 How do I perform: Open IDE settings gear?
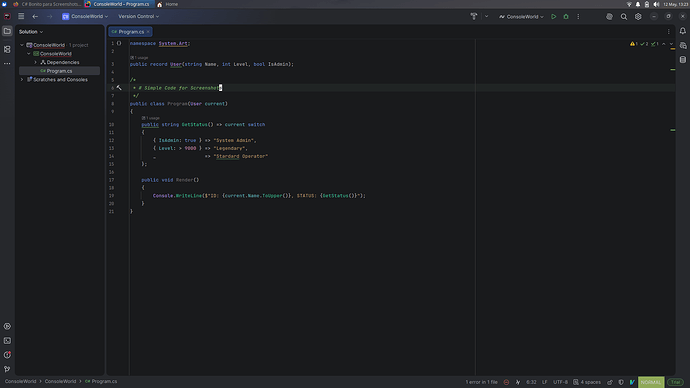click(x=638, y=17)
